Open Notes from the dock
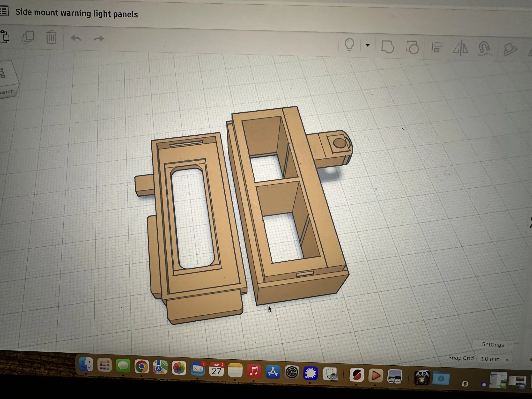Viewport: 532px width, 399px height. click(235, 370)
